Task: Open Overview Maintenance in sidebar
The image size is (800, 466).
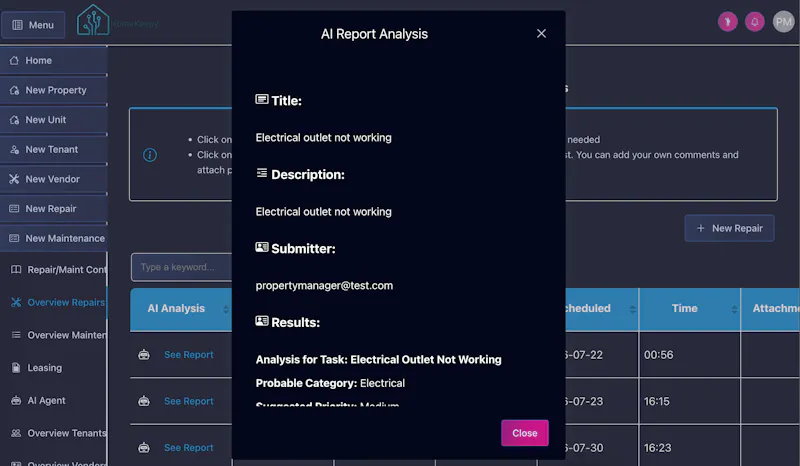Action: click(x=54, y=335)
